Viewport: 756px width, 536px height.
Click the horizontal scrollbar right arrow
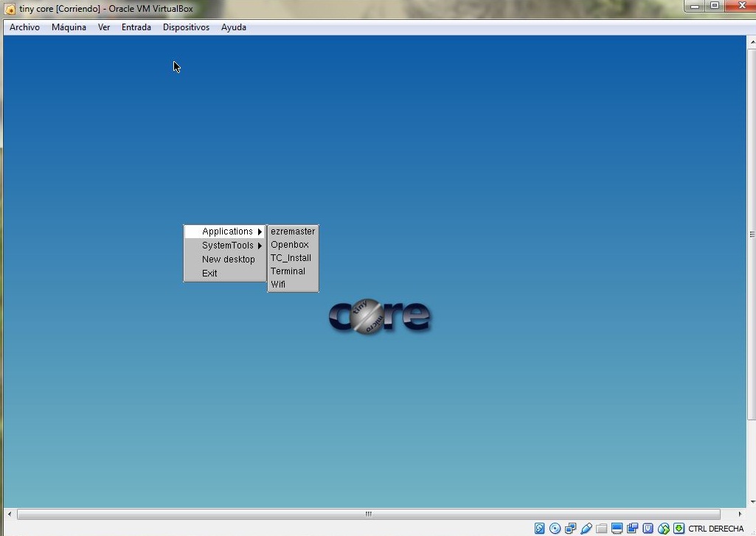pos(741,514)
